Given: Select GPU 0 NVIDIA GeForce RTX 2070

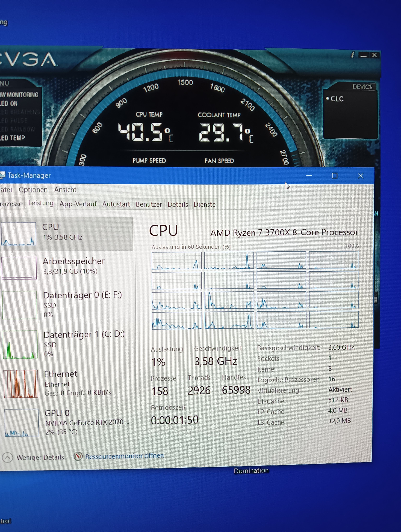Looking at the screenshot, I should click(x=69, y=423).
